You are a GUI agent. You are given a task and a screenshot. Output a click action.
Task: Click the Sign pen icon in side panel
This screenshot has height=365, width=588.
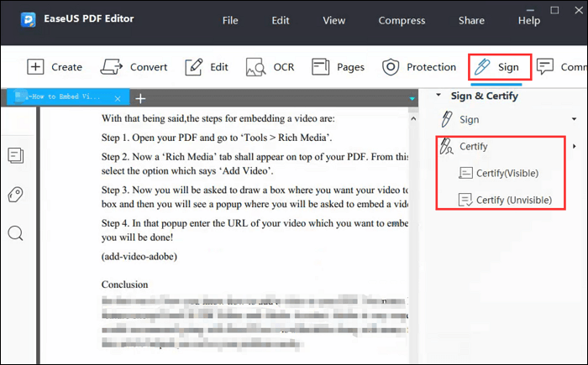pos(446,119)
